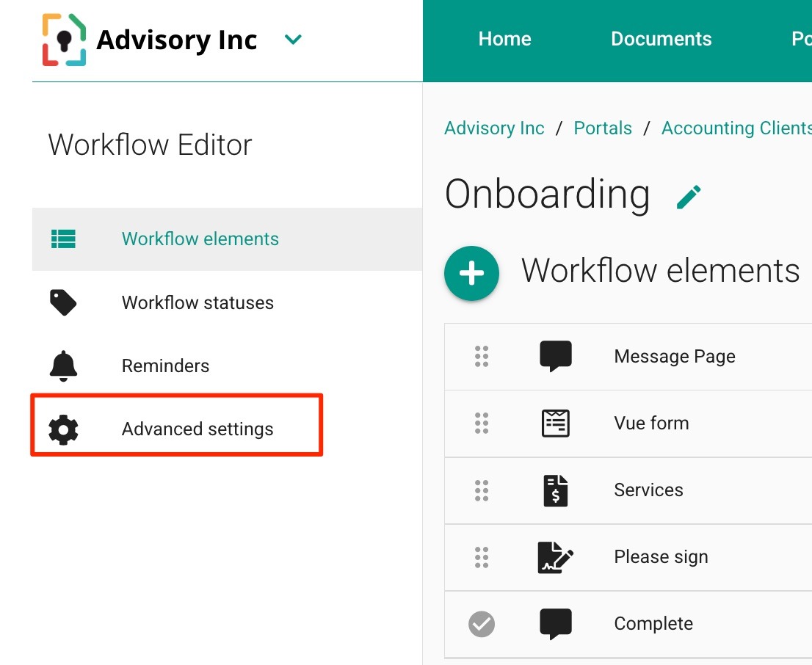Go to the Home tab
The width and height of the screenshot is (812, 665).
pos(504,39)
